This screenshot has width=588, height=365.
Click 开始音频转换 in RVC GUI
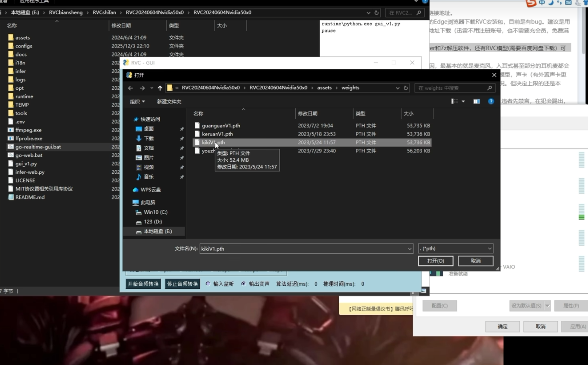143,284
